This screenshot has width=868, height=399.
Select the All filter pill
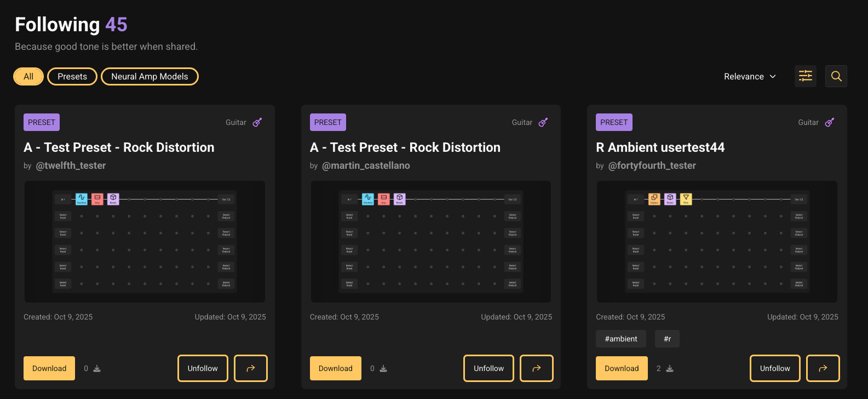[28, 77]
